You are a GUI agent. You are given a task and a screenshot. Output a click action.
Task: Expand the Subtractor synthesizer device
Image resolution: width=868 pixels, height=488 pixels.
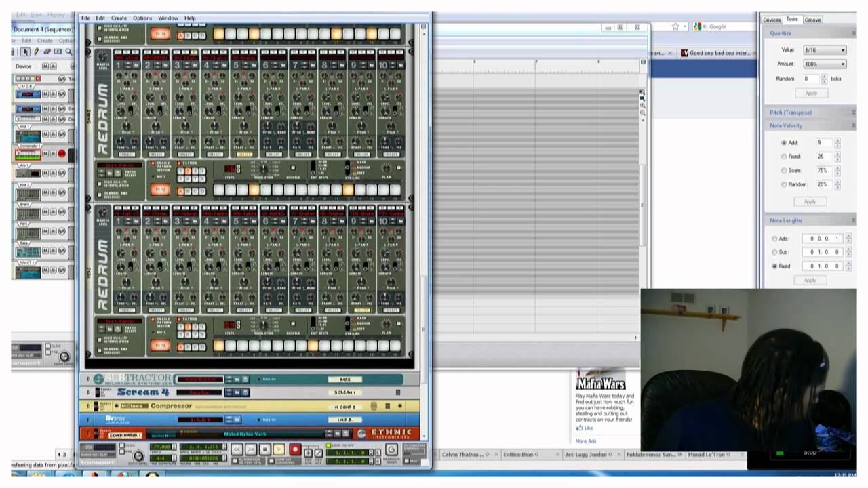[x=88, y=380]
